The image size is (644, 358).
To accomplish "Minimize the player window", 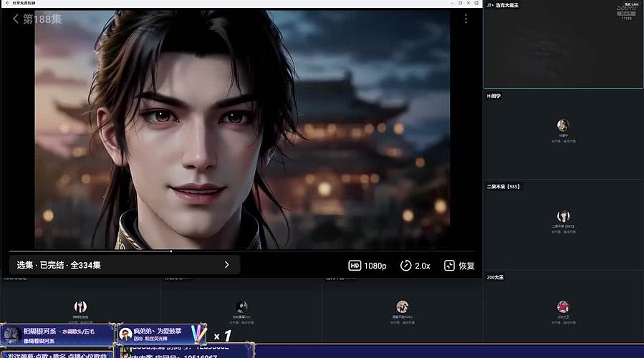I will click(452, 3).
